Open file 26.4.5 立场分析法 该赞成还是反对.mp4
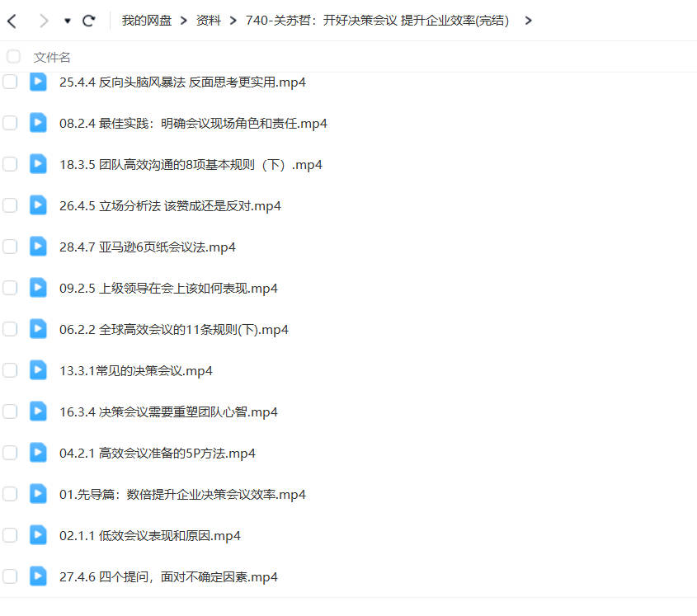697x616 pixels. tap(170, 206)
